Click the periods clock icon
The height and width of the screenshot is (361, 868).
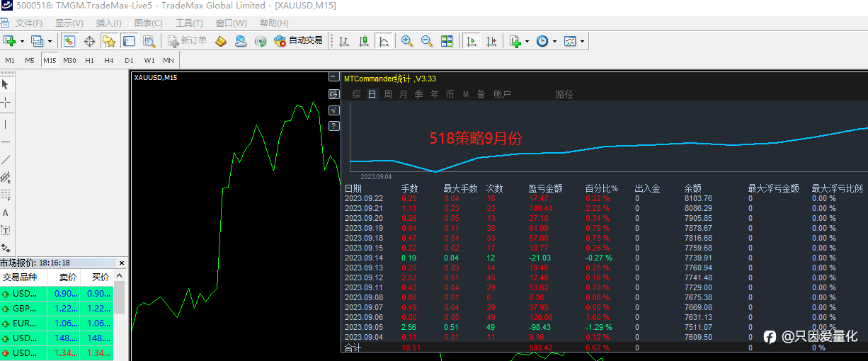pyautogui.click(x=542, y=41)
